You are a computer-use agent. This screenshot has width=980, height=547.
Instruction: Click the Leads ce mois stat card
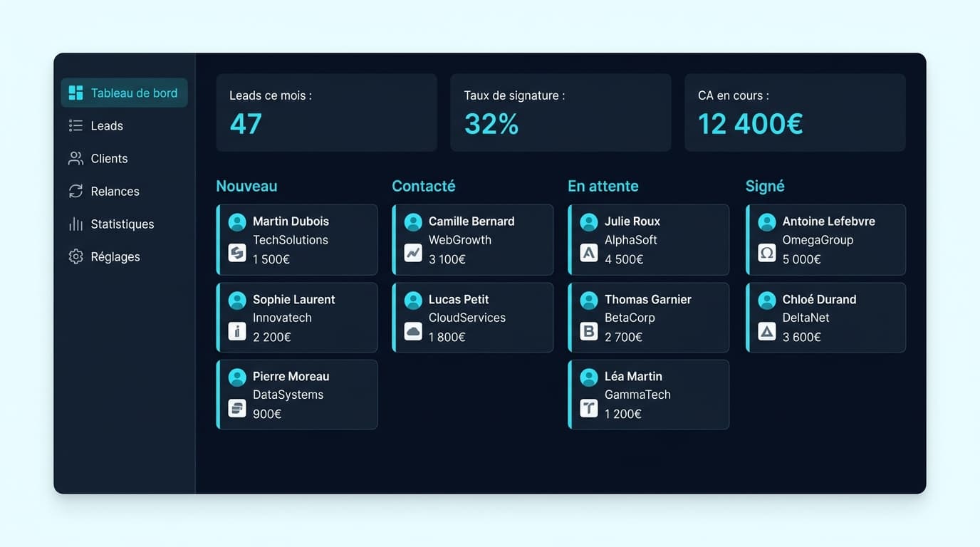pos(326,113)
